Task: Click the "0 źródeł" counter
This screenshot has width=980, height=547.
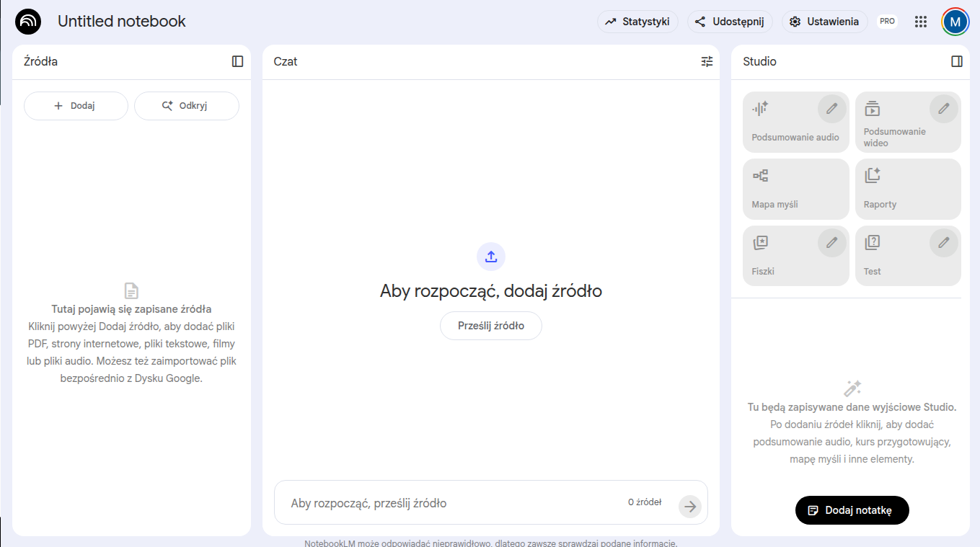Action: coord(645,502)
